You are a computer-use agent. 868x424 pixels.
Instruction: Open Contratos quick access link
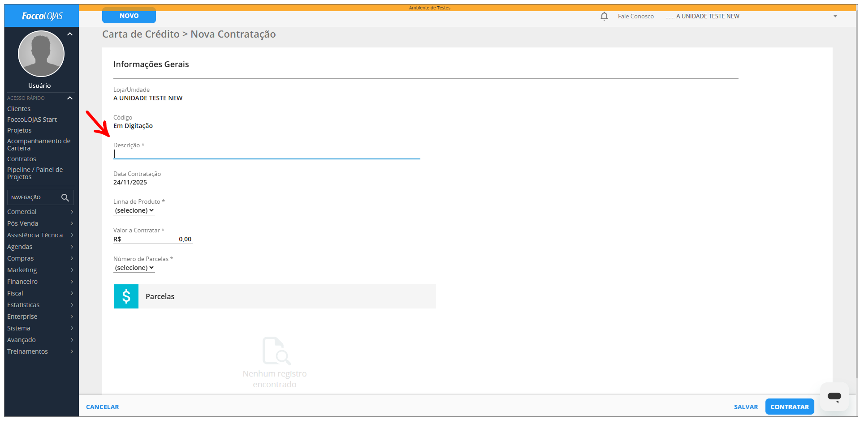(x=22, y=159)
